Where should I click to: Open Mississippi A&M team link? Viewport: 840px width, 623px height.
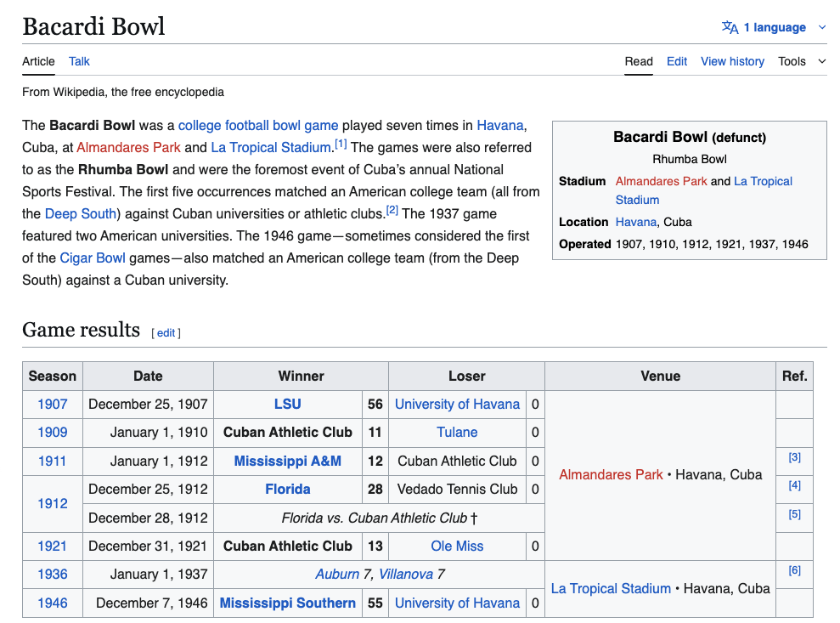coord(287,461)
